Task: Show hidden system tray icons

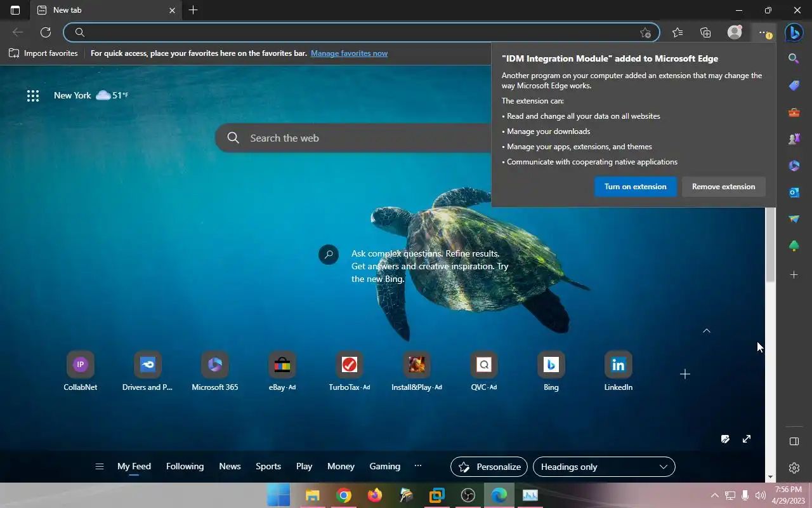Action: click(x=714, y=495)
